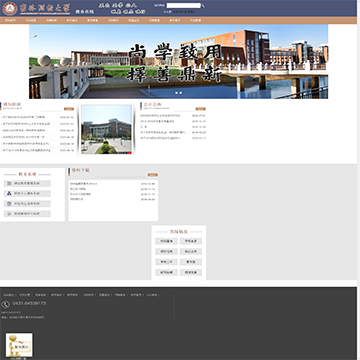Click the telephone icon in footer
This screenshot has width=360, height=360.
[x=5, y=304]
